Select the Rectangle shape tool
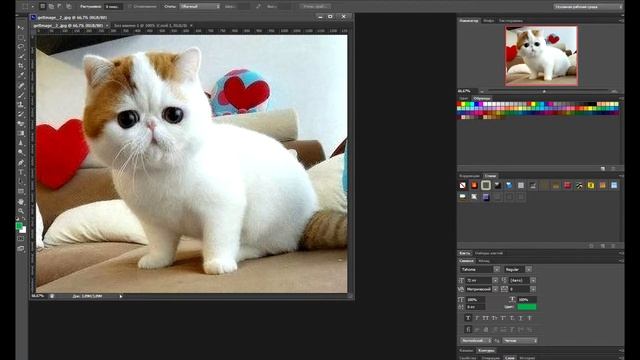 (21, 191)
